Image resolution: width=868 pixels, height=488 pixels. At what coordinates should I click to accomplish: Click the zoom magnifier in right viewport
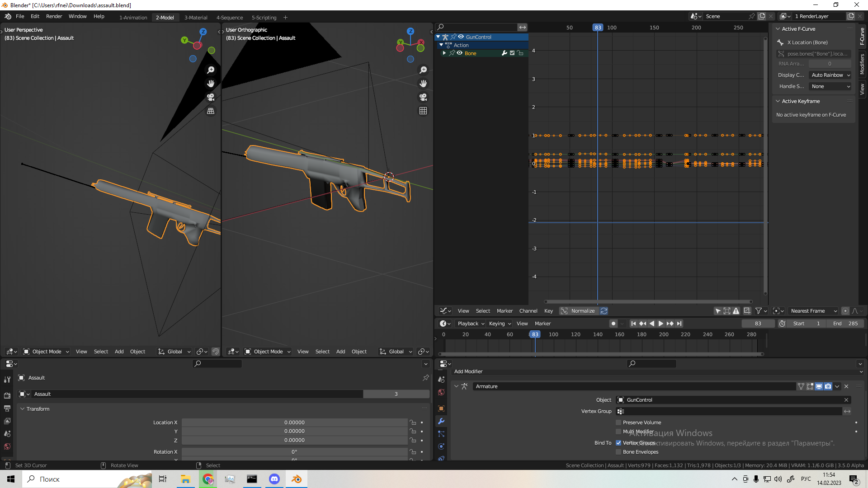(x=423, y=70)
